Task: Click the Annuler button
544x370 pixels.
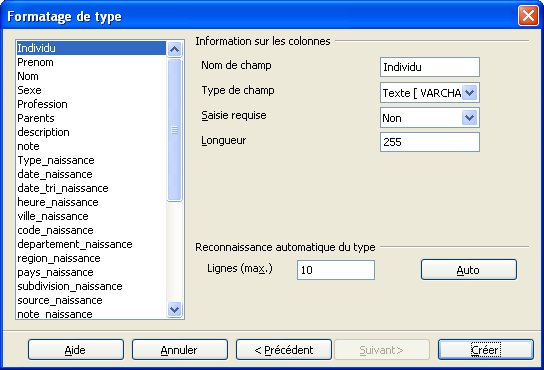Action: (x=180, y=350)
